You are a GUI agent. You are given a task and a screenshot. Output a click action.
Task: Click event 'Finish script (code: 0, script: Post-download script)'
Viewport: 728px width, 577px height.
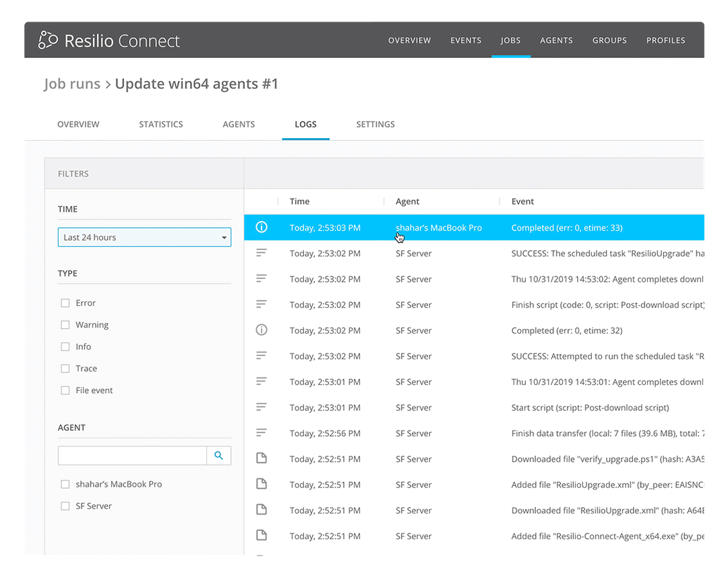[x=608, y=305]
